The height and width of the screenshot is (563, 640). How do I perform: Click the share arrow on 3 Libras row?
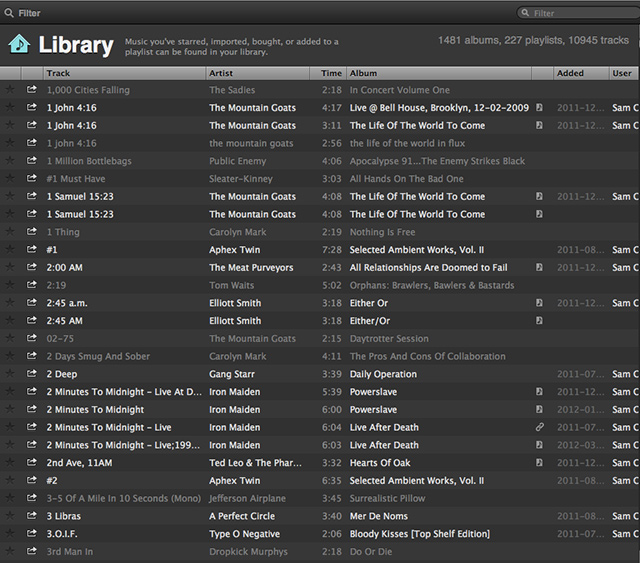(x=32, y=516)
